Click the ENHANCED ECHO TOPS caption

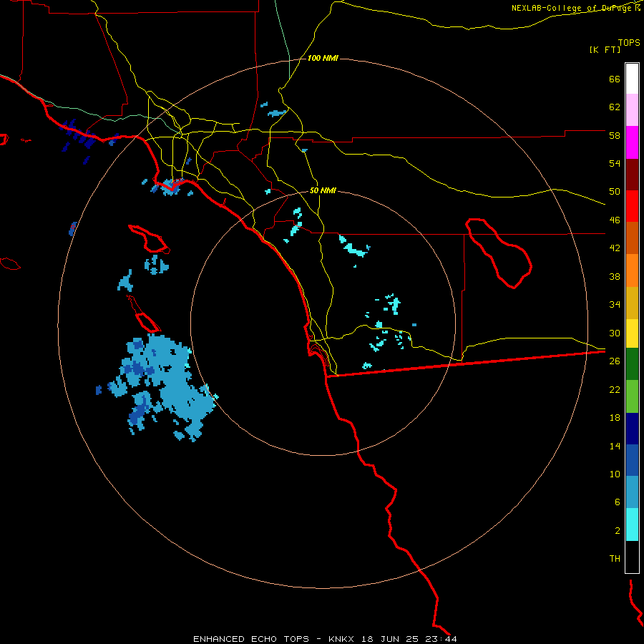point(251,639)
